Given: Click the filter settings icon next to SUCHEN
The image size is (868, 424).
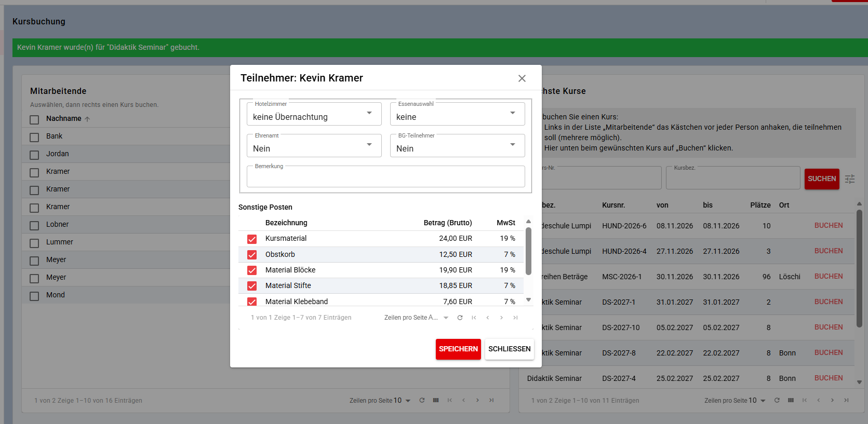Looking at the screenshot, I should click(850, 179).
